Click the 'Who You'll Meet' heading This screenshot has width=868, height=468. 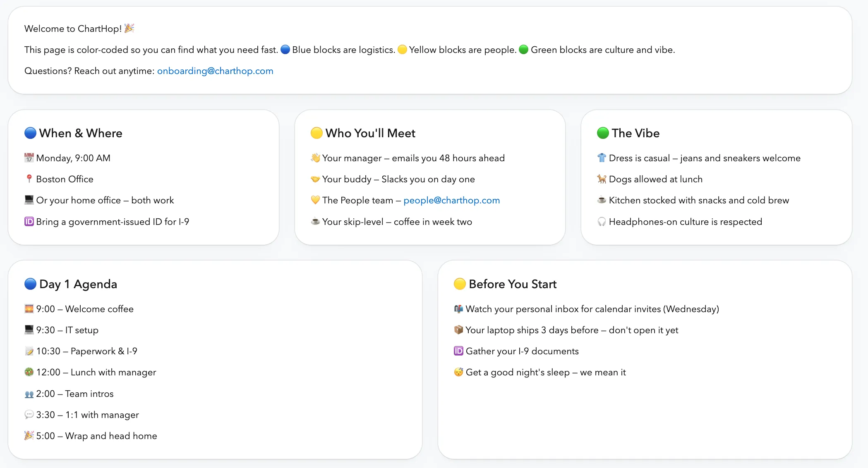click(x=370, y=133)
